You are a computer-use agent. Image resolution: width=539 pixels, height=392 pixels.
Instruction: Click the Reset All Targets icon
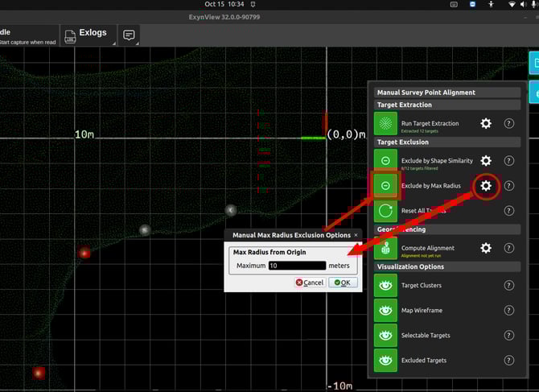click(x=386, y=211)
